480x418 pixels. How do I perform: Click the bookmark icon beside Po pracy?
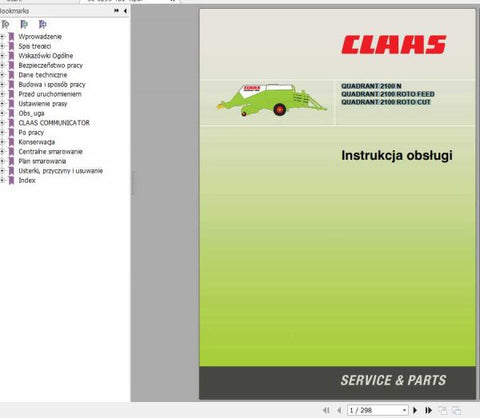click(11, 132)
